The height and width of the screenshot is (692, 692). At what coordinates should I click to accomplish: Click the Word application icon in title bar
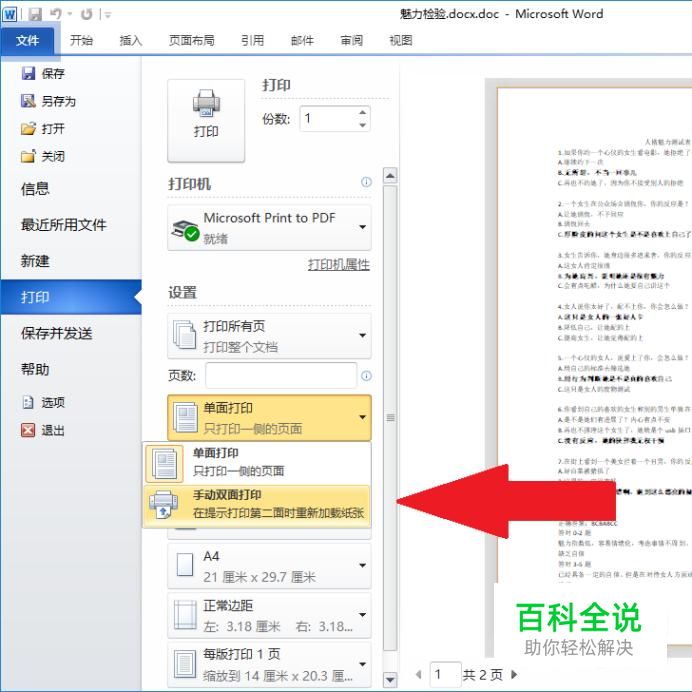pos(9,14)
